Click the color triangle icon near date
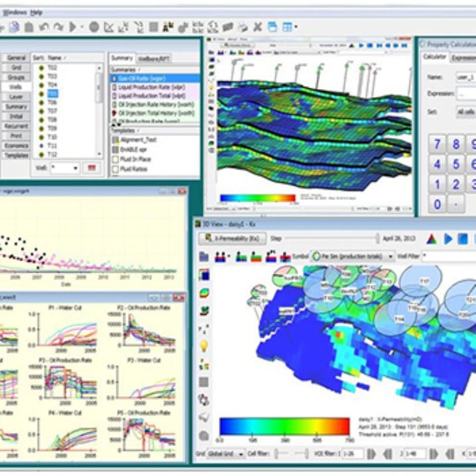 [431, 239]
